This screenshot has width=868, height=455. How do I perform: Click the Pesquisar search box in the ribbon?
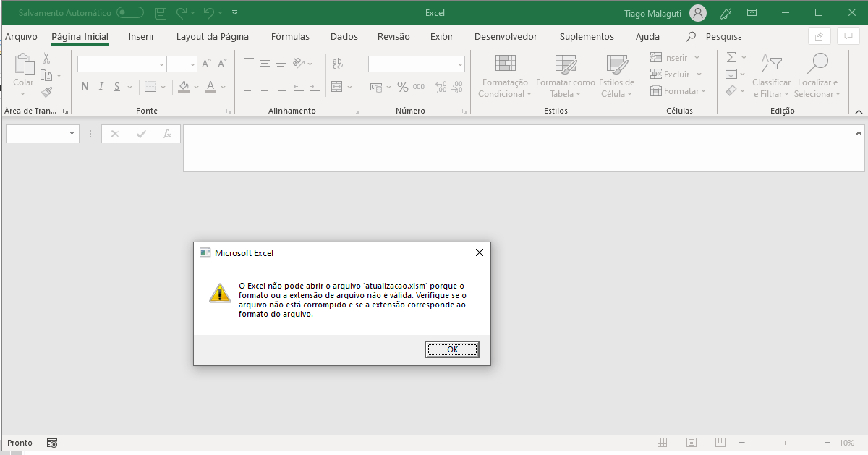(714, 37)
